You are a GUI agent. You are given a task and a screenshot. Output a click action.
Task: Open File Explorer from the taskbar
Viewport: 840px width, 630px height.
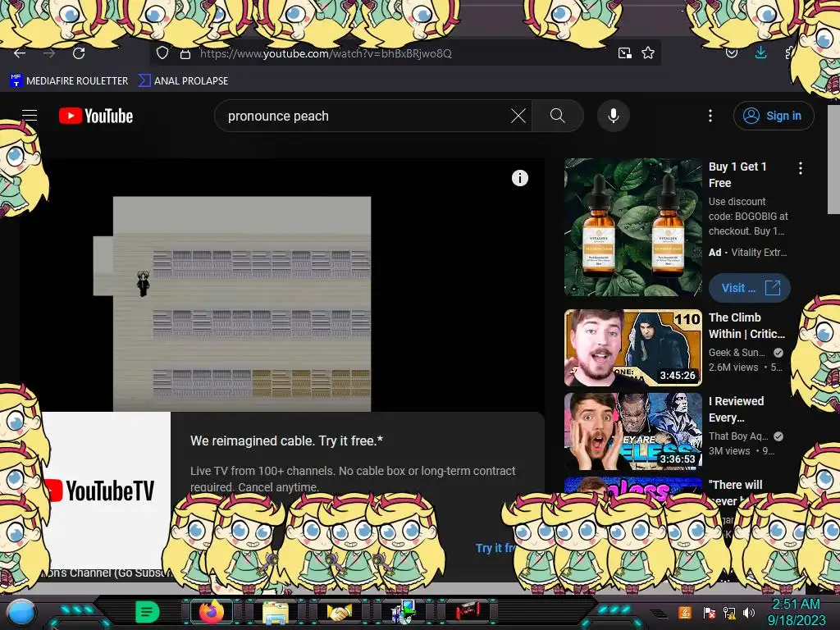[x=276, y=613]
